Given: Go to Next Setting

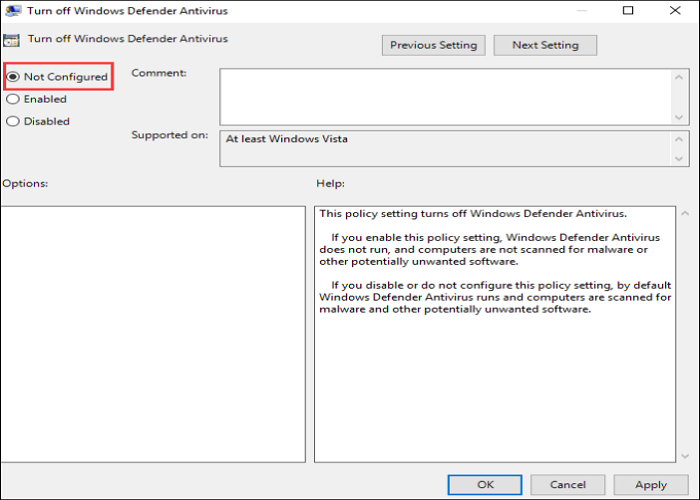Looking at the screenshot, I should (x=545, y=46).
